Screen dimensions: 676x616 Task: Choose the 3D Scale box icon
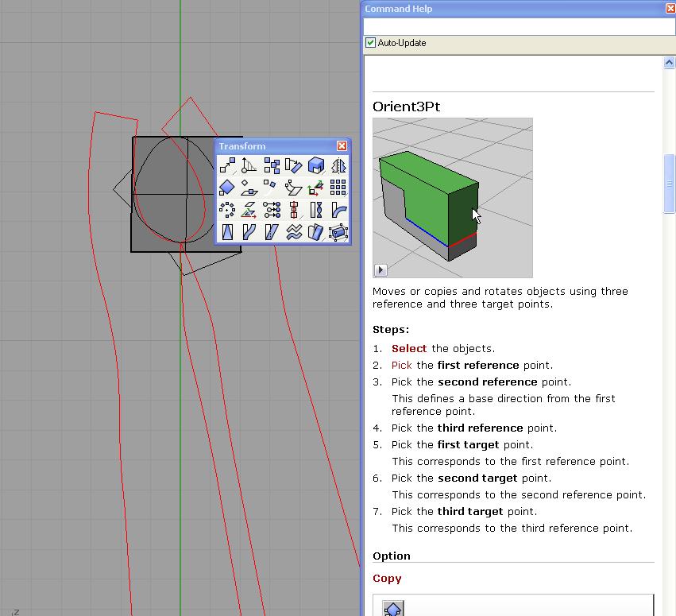click(316, 165)
